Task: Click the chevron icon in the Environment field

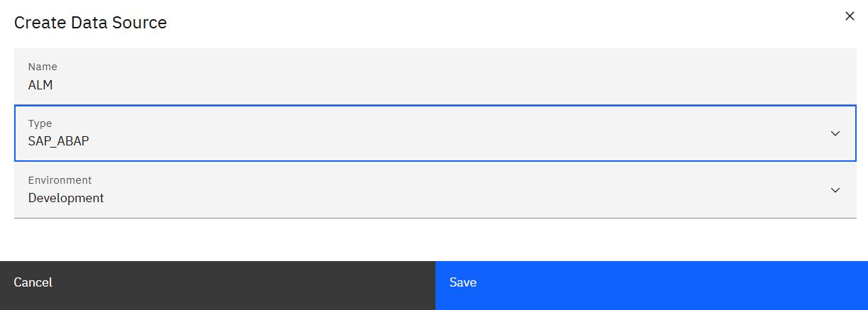Action: point(835,190)
